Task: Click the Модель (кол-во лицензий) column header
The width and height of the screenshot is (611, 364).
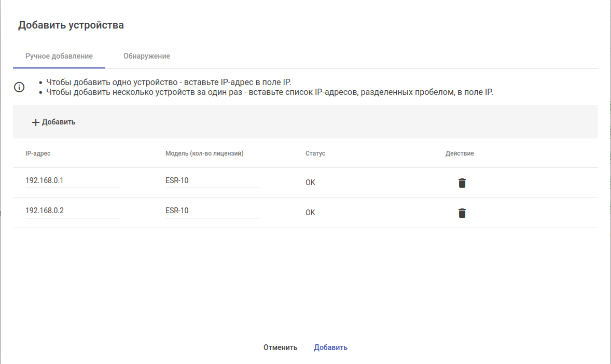Action: 204,153
